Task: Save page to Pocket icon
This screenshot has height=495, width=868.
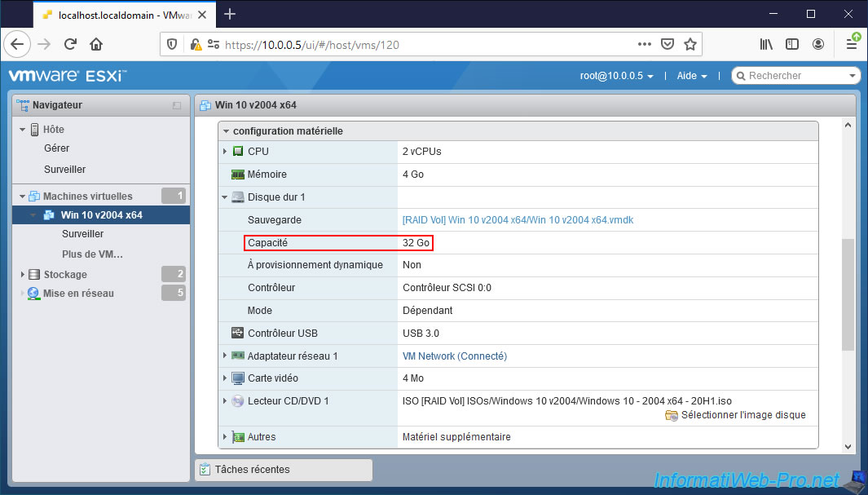Action: [x=668, y=44]
